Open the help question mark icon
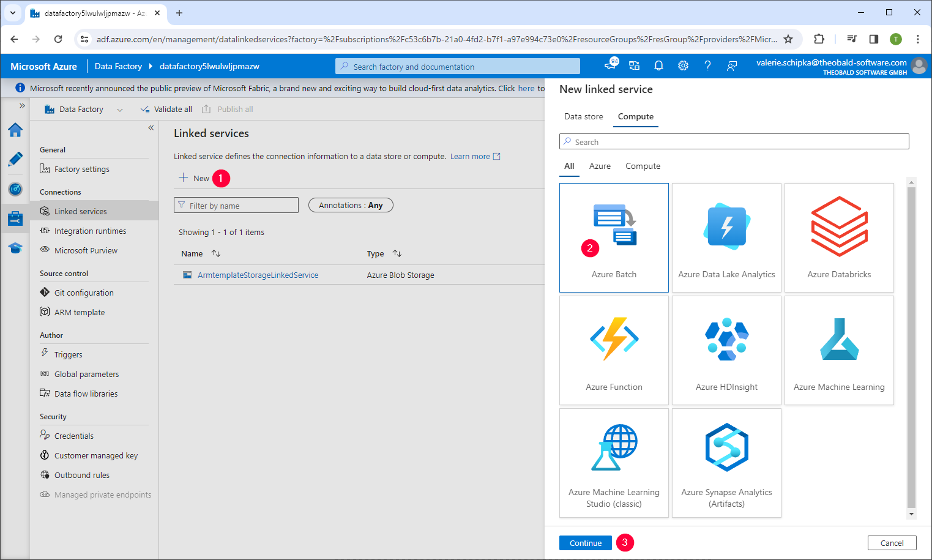This screenshot has width=932, height=560. (x=707, y=65)
